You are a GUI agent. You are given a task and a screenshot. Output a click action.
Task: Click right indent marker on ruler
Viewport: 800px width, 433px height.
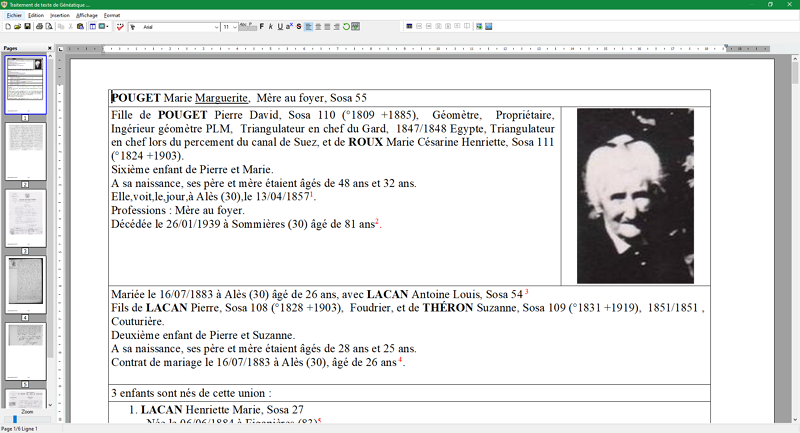click(726, 48)
